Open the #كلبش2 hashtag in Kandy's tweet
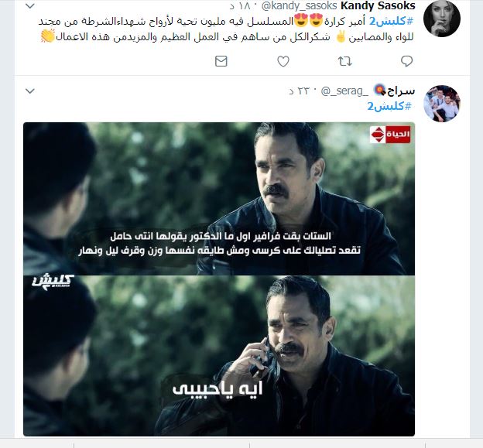Viewport: 483px width, 448px height. coord(391,21)
